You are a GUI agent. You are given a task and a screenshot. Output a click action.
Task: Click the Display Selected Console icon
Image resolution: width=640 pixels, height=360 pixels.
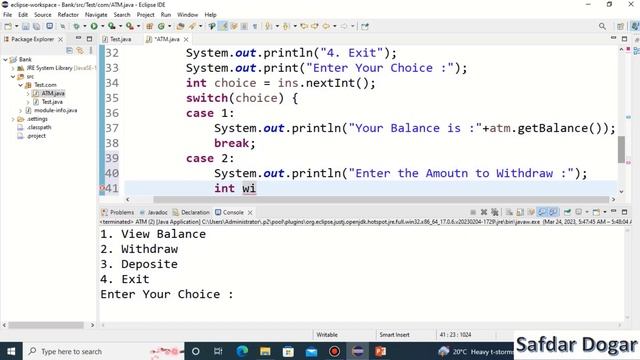578,212
